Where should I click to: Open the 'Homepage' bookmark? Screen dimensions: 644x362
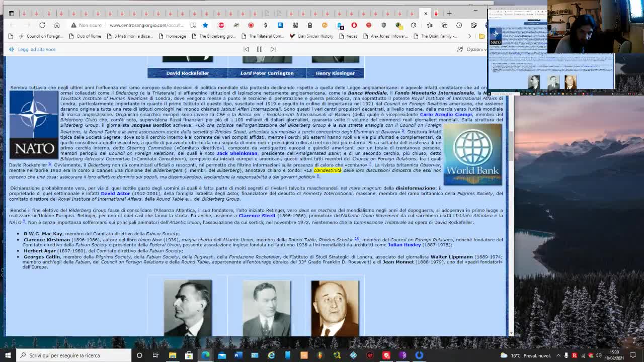(172, 36)
